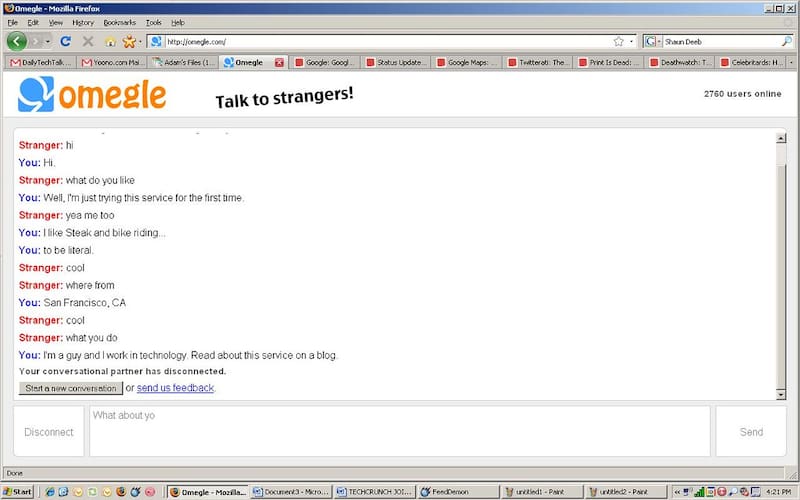Click the search magnifier icon
This screenshot has width=800, height=500.
coord(786,42)
